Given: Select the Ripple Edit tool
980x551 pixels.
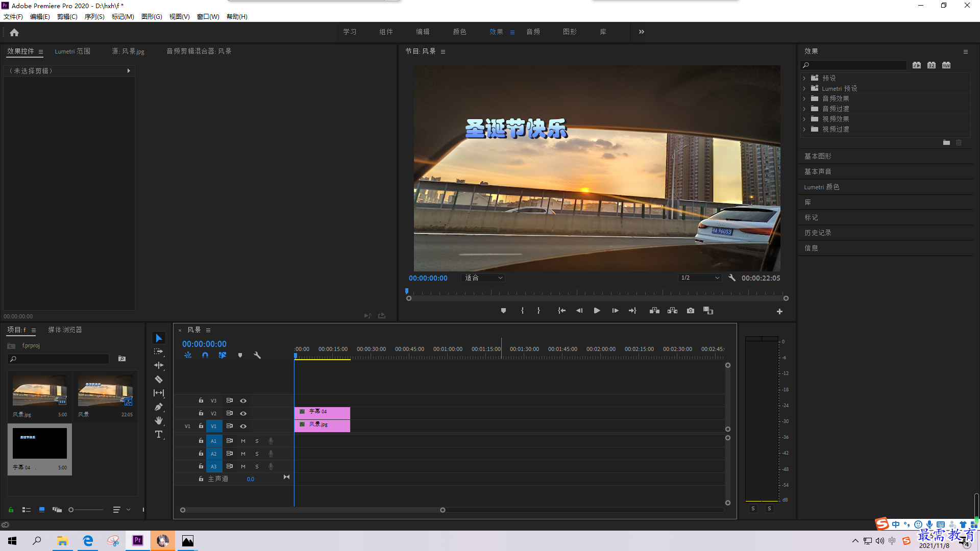Looking at the screenshot, I should tap(159, 365).
